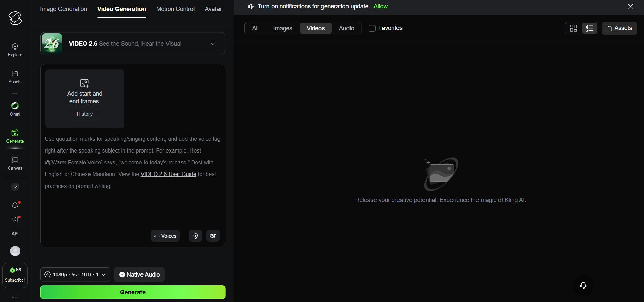Toggle Native Audio
Image resolution: width=644 pixels, height=302 pixels.
click(x=139, y=275)
